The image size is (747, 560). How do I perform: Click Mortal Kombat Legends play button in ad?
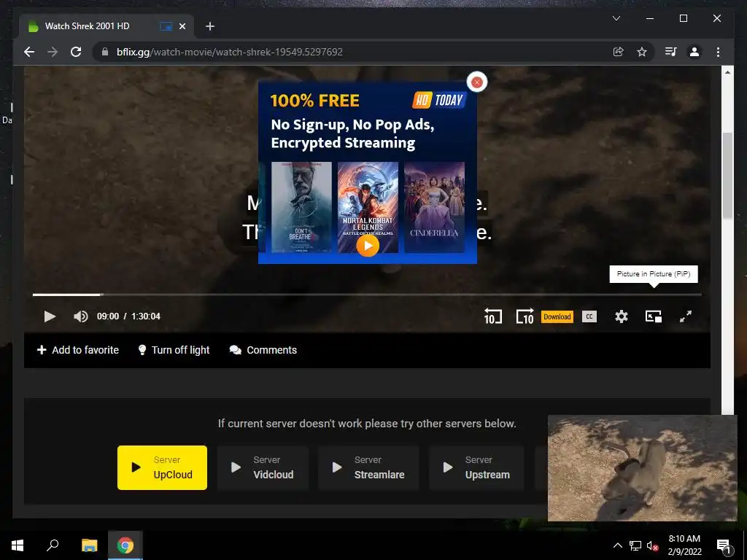click(x=368, y=246)
